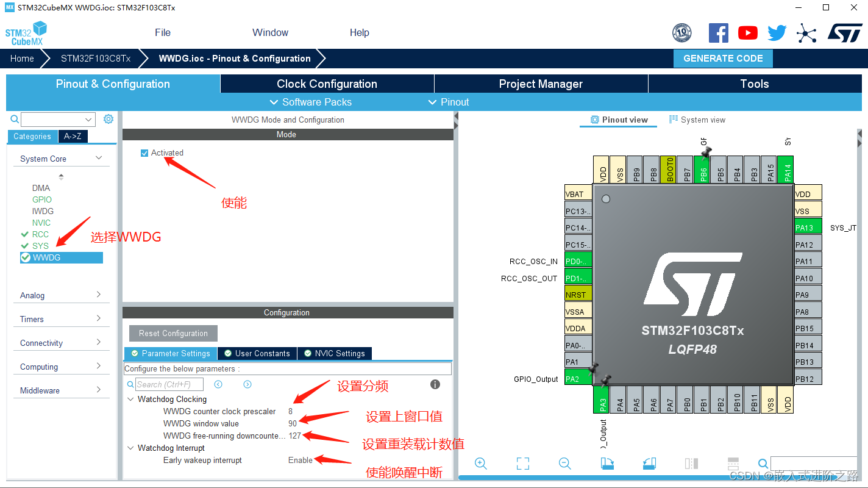Open the Software Packs dropdown
868x488 pixels.
pyautogui.click(x=311, y=102)
